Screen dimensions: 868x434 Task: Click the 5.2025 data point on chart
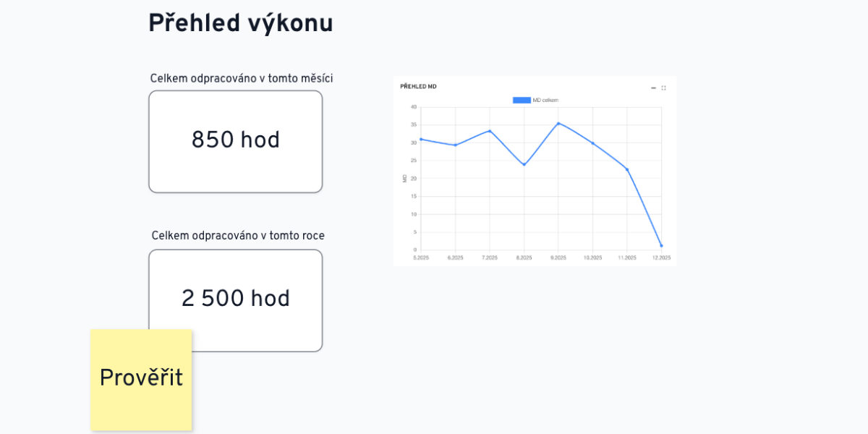pos(421,139)
